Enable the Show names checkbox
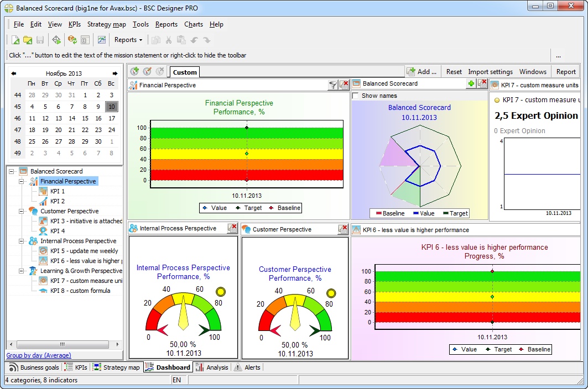Screen dimensions: 588x389 click(x=356, y=96)
